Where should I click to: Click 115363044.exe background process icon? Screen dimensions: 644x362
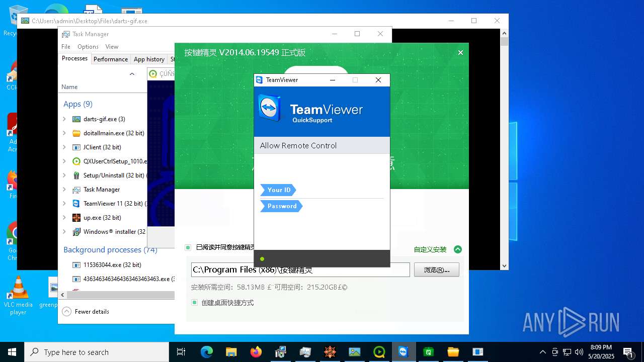pos(76,265)
